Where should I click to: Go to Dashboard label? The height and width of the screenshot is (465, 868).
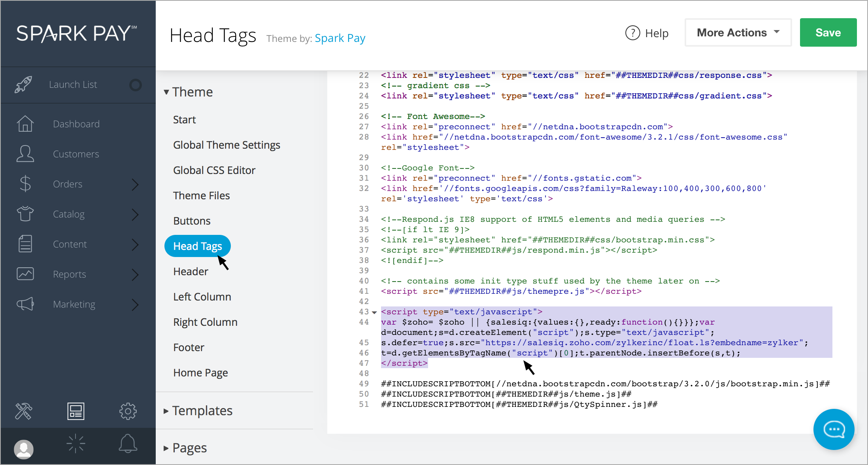76,124
